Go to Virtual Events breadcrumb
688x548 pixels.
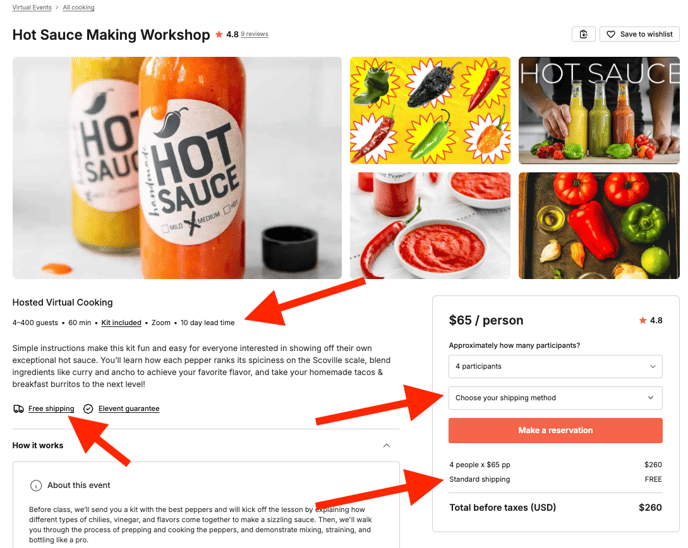(x=32, y=7)
